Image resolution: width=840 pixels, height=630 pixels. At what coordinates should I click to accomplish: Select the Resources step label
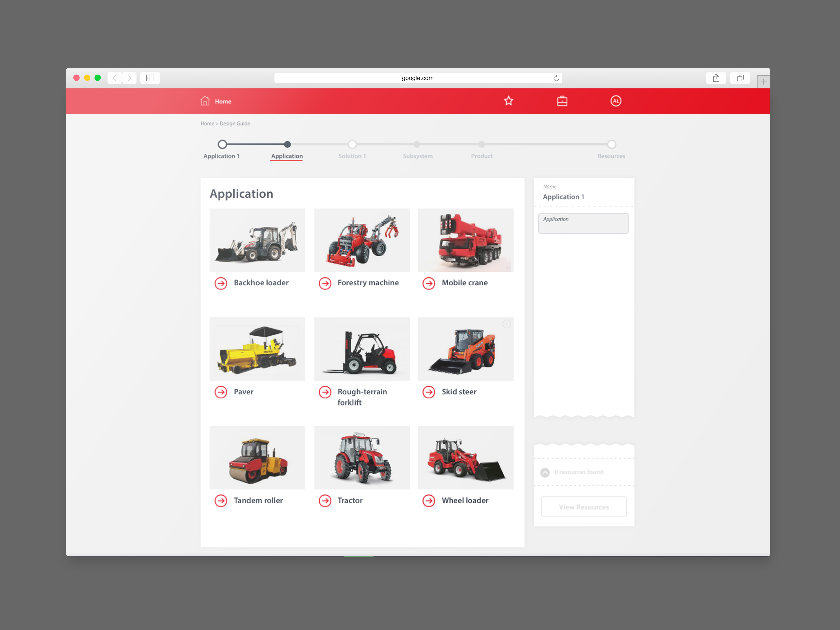[611, 156]
